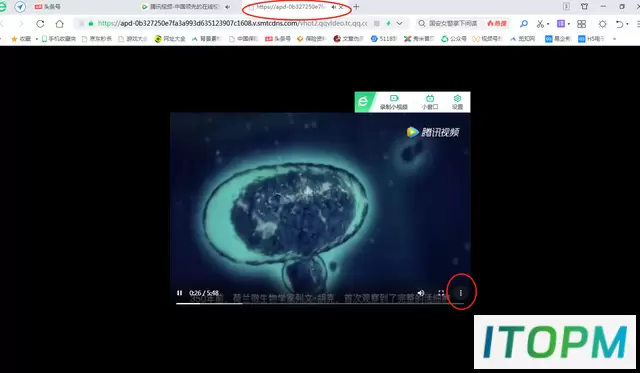The width and height of the screenshot is (640, 373).
Task: Click the sun brightness mode icon
Action: pyautogui.click(x=602, y=24)
